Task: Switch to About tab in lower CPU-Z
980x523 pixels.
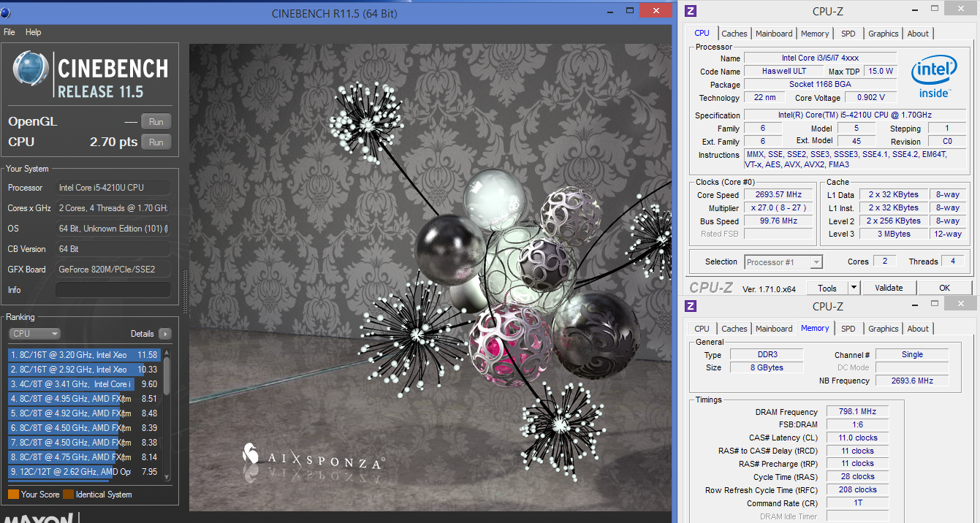Action: coord(918,329)
